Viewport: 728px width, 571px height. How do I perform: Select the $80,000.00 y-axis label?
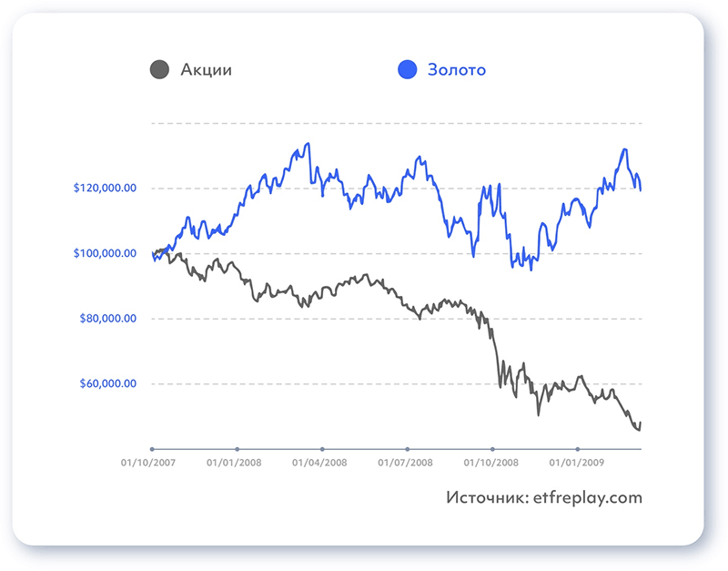[x=107, y=319]
